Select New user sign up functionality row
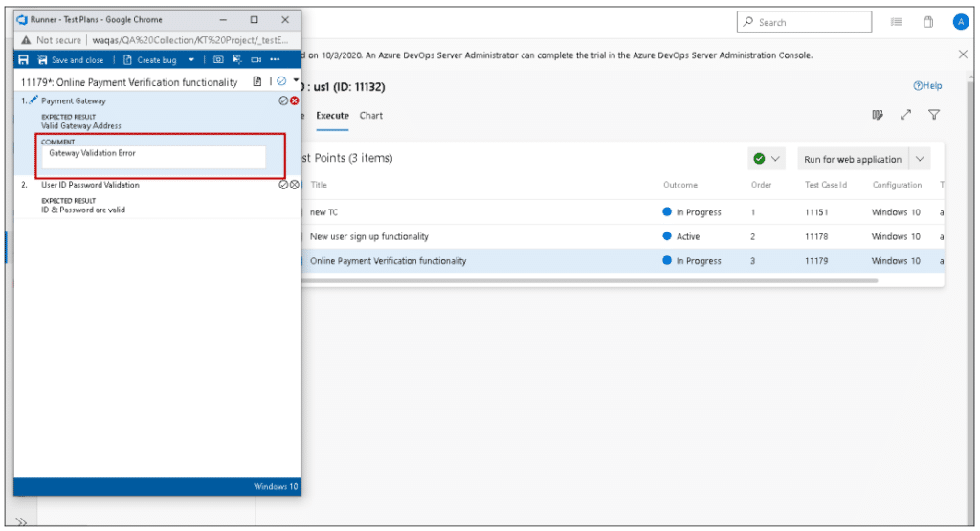Screen dimensions: 980x531 622,236
